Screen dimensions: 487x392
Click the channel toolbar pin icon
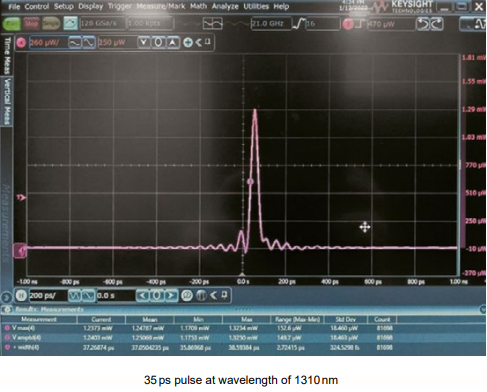[x=207, y=42]
